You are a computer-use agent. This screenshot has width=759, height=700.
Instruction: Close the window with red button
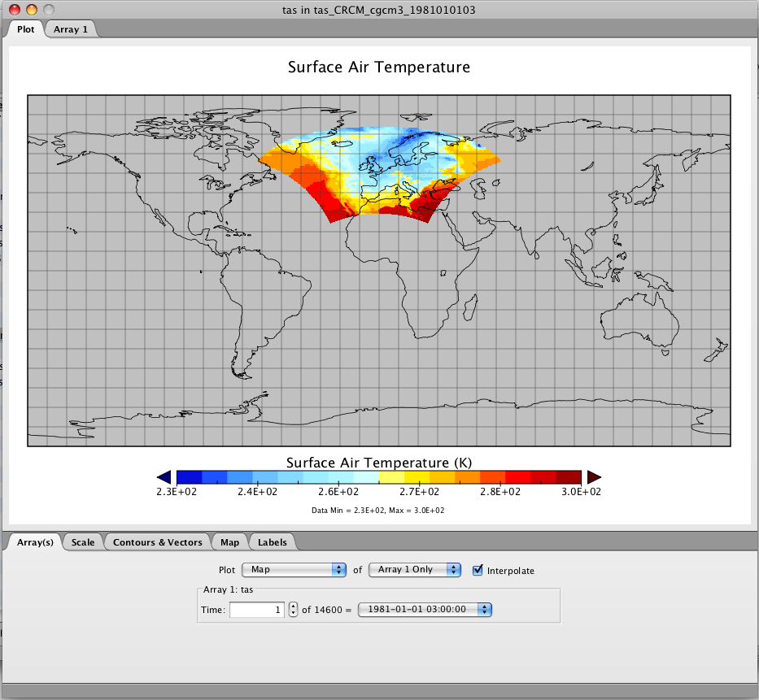pyautogui.click(x=14, y=10)
